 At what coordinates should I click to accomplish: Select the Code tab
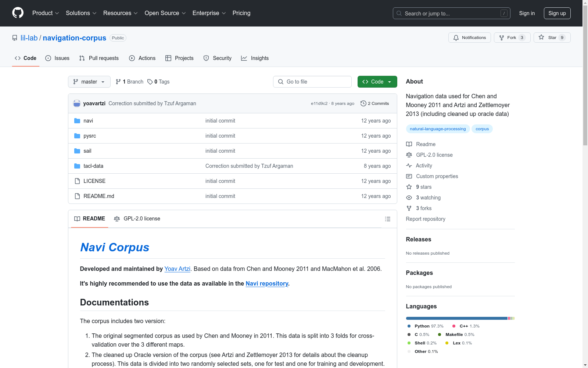[26, 58]
